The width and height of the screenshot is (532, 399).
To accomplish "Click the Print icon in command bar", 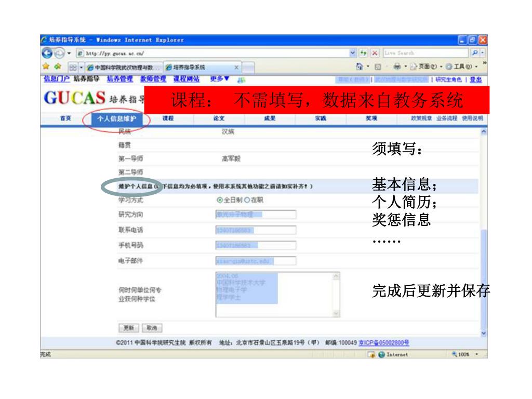I will (x=397, y=66).
